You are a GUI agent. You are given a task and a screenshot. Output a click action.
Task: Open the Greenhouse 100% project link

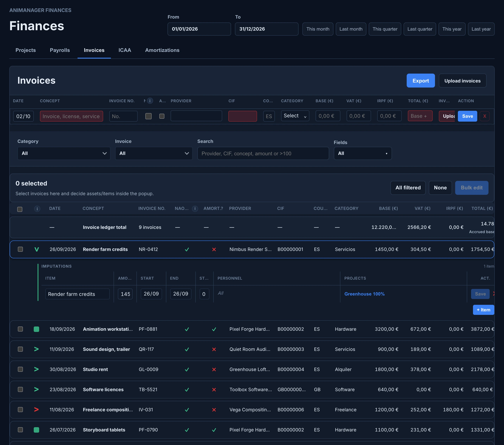364,294
